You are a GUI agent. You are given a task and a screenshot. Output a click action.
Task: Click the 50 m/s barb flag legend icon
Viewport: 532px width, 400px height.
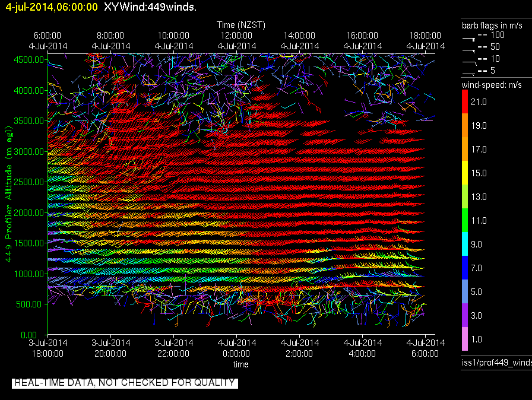pyautogui.click(x=468, y=50)
